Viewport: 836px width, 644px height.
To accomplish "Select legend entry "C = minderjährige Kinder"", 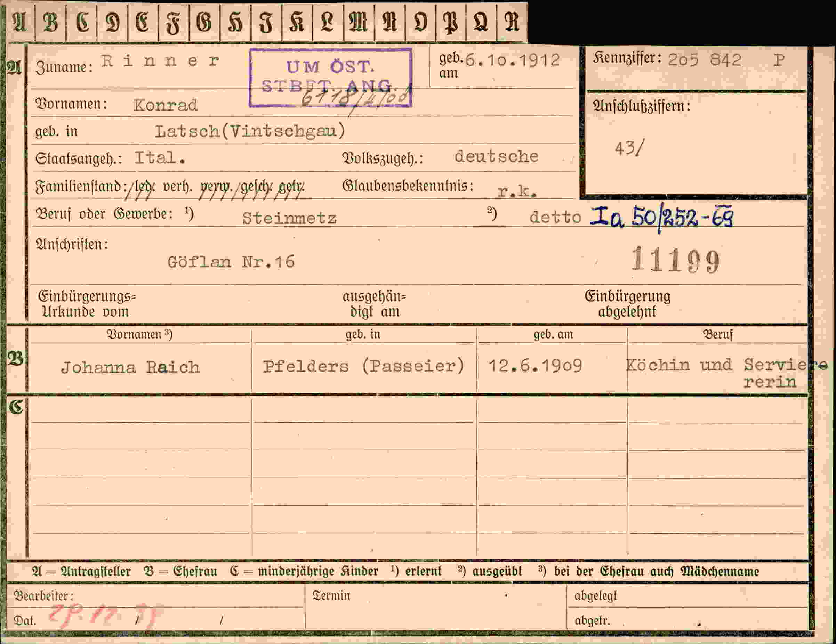I will (x=304, y=571).
